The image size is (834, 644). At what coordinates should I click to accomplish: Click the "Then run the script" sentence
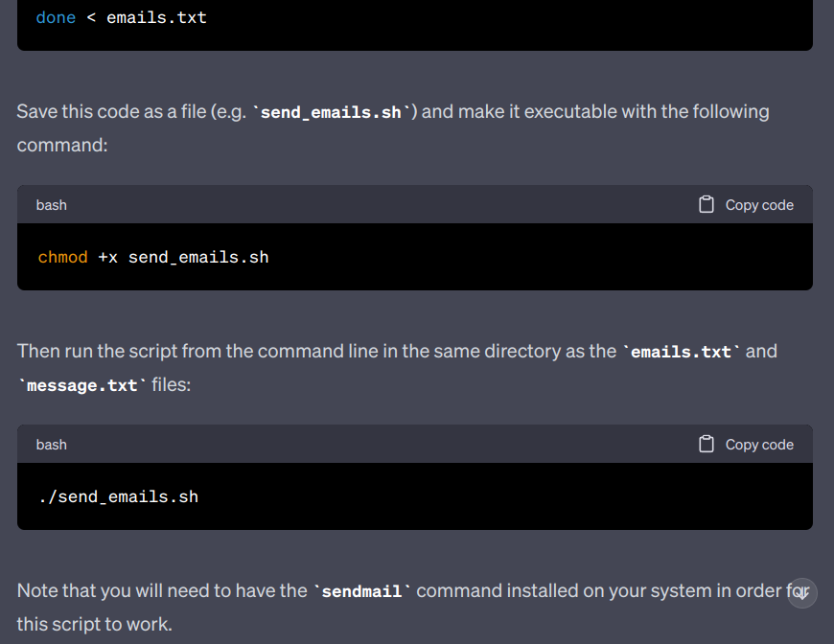coord(316,351)
